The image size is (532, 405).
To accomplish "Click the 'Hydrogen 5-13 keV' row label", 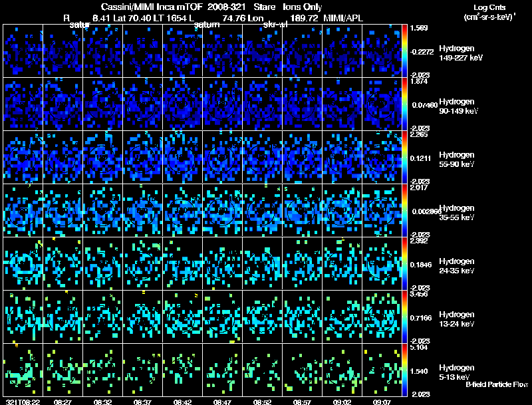I will click(457, 372).
